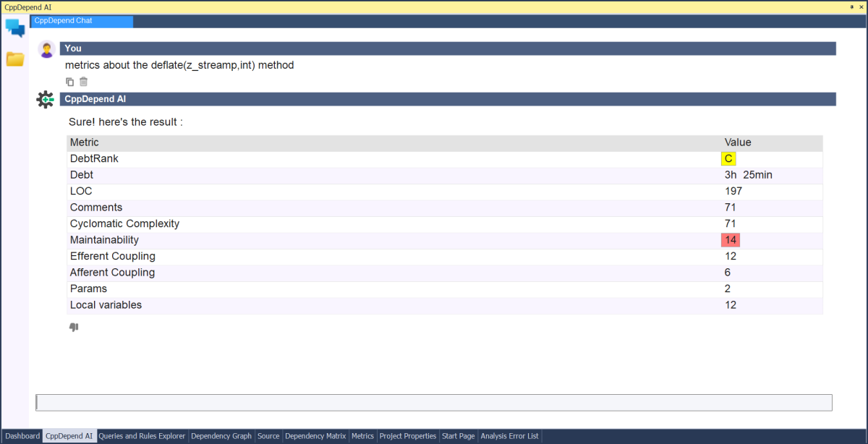The image size is (868, 444).
Task: Click the 'You' message header bar
Action: click(x=448, y=48)
